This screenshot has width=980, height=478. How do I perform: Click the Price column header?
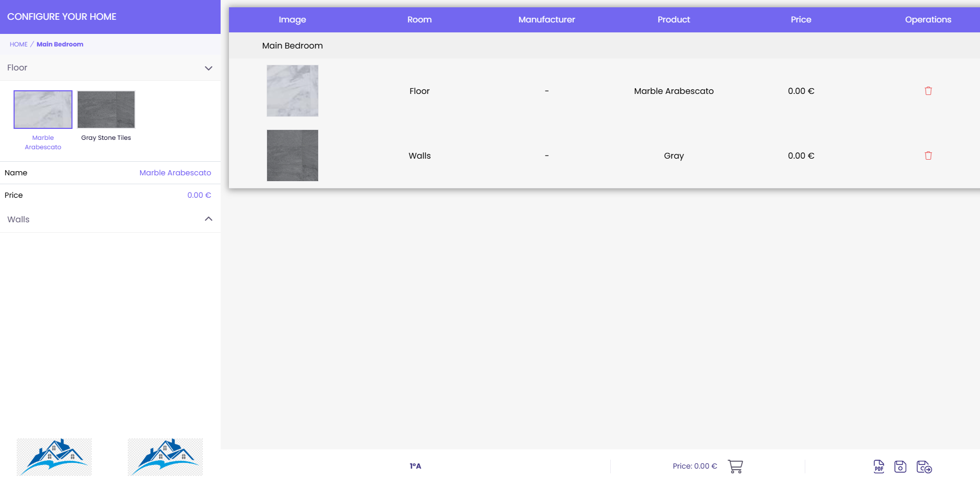pyautogui.click(x=801, y=20)
